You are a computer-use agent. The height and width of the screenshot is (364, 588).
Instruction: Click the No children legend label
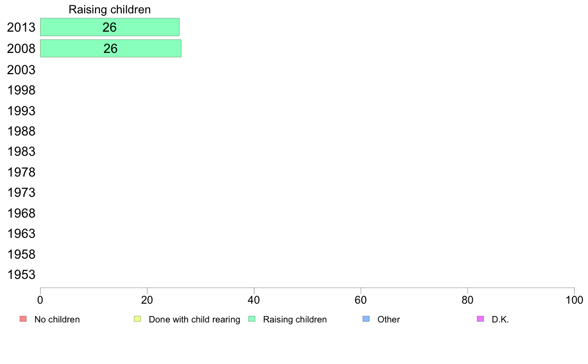pyautogui.click(x=57, y=319)
